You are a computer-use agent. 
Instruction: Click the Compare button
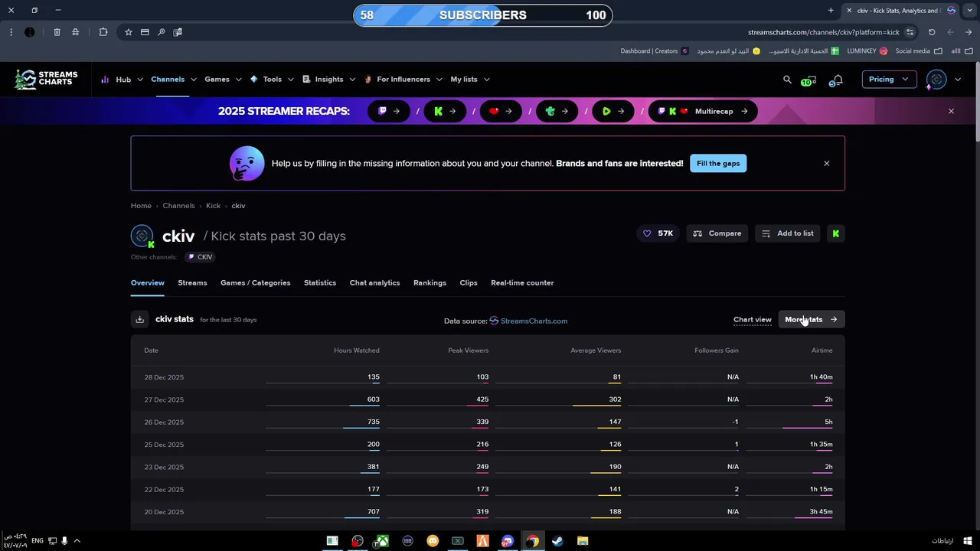[717, 233]
